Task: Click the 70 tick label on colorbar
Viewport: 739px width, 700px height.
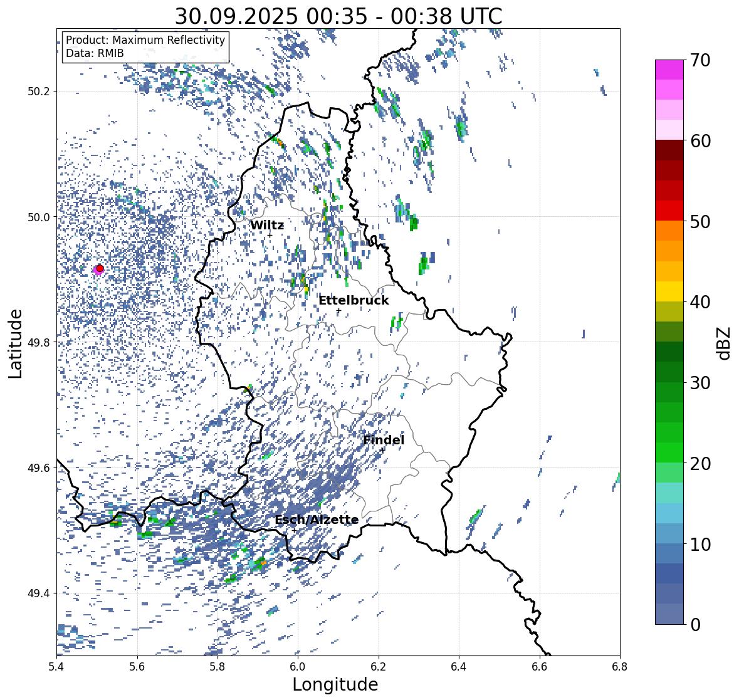Action: point(700,60)
